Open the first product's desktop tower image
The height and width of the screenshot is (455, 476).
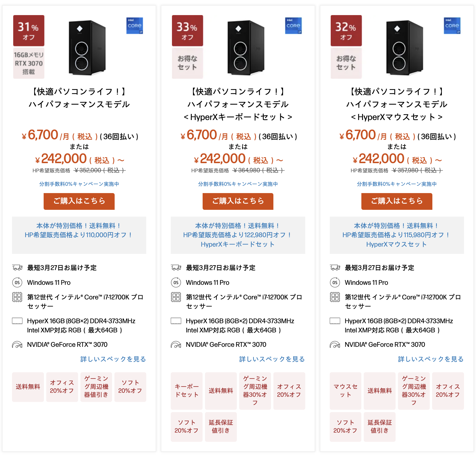[87, 48]
